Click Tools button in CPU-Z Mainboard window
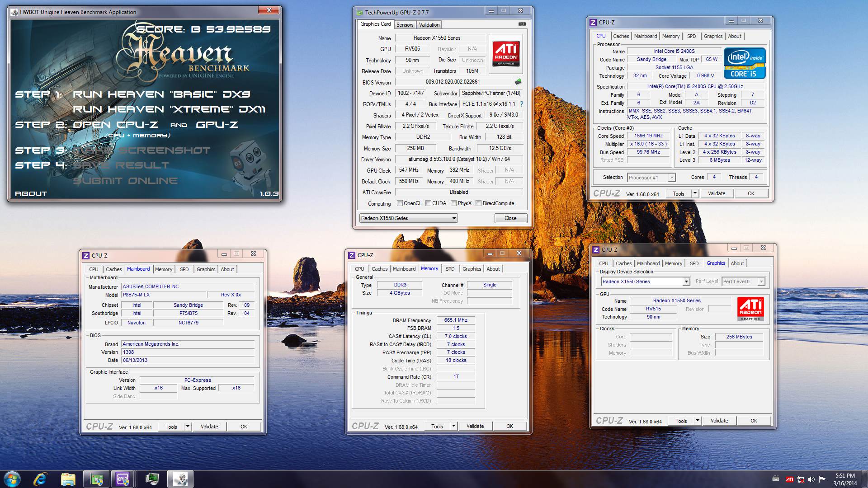The image size is (868, 488). tap(171, 427)
